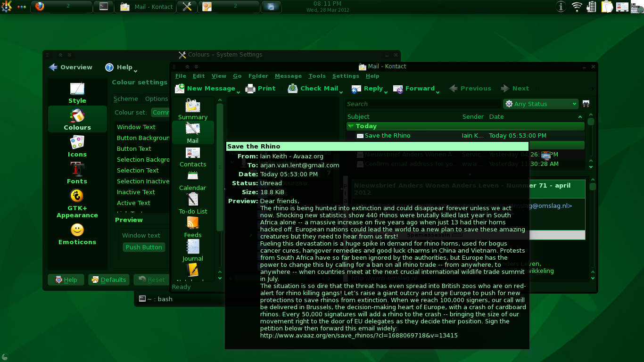Open the Style section in System Settings
The width and height of the screenshot is (644, 362).
pyautogui.click(x=77, y=93)
